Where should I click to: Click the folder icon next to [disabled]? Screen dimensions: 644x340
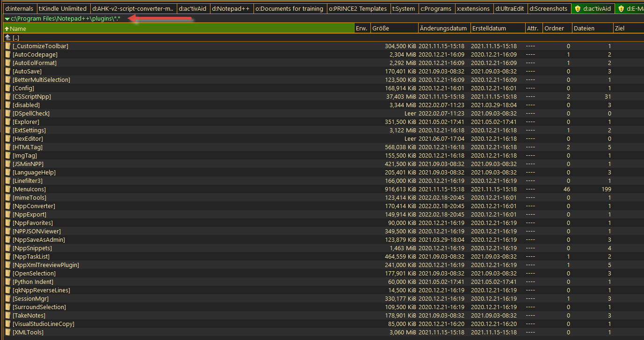(7, 105)
